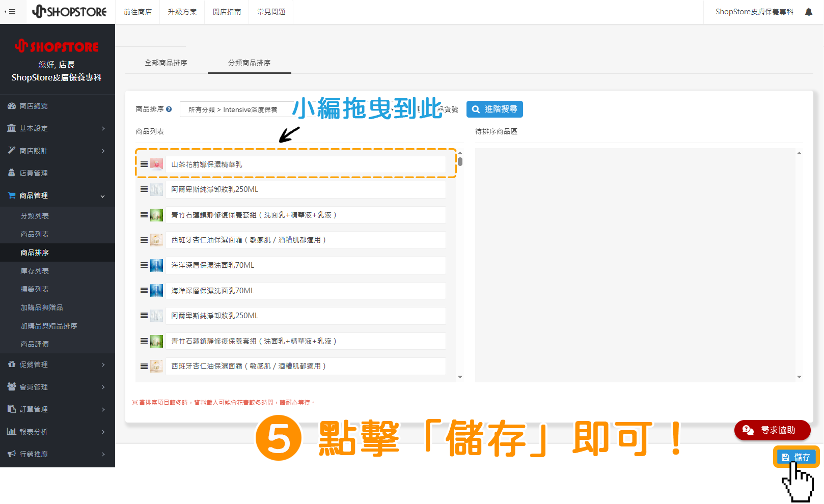Viewport: 824px width, 504px height.
Task: Click the copy icon next to 訂單管理
Action: pyautogui.click(x=12, y=409)
